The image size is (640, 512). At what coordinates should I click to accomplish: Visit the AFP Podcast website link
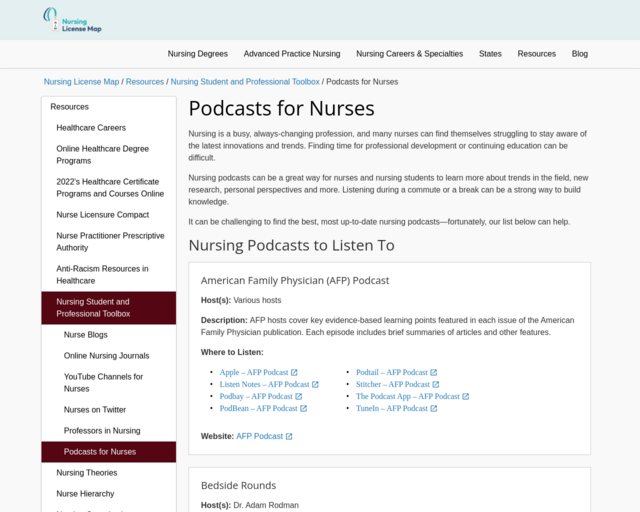pyautogui.click(x=260, y=436)
